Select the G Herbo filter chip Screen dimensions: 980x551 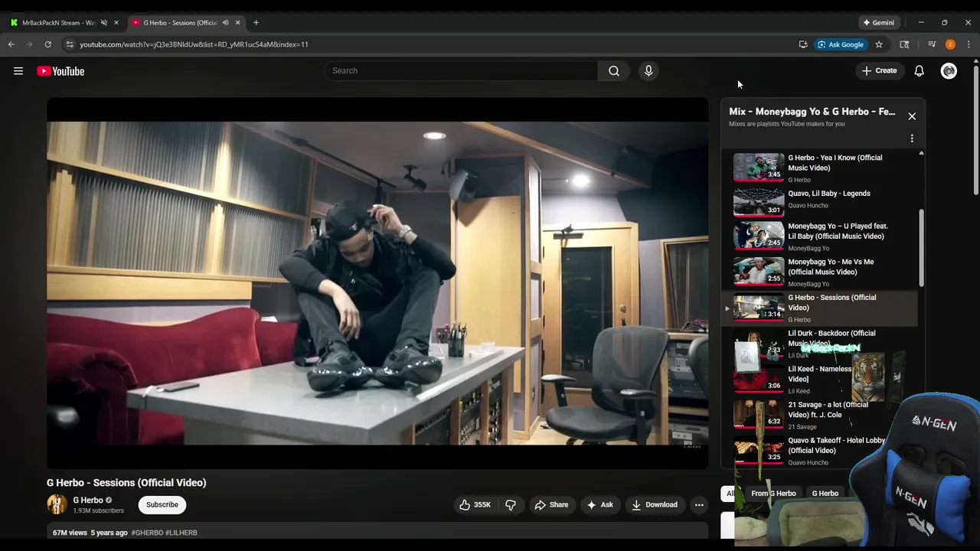(825, 494)
